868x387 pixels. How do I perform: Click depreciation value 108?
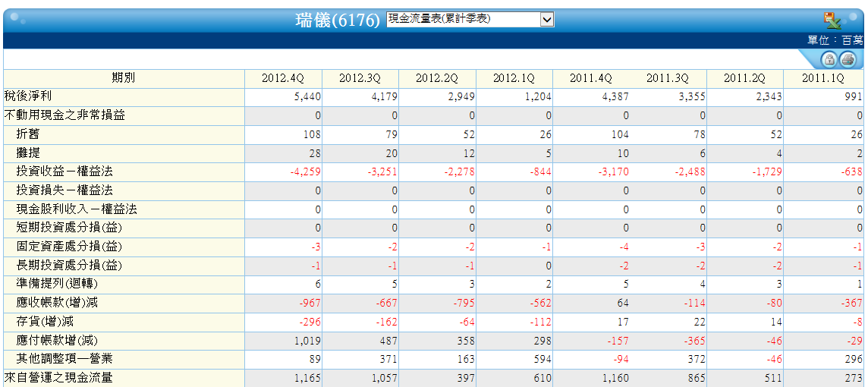[x=313, y=134]
